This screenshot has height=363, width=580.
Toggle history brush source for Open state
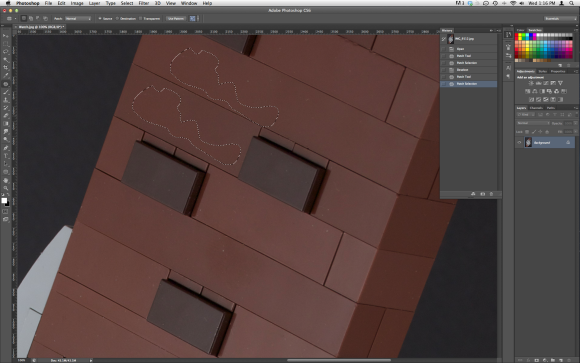coord(444,49)
